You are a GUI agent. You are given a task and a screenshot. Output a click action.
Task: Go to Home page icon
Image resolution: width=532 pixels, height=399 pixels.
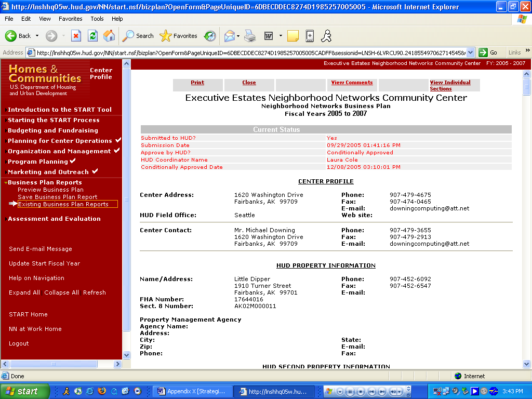pyautogui.click(x=109, y=36)
